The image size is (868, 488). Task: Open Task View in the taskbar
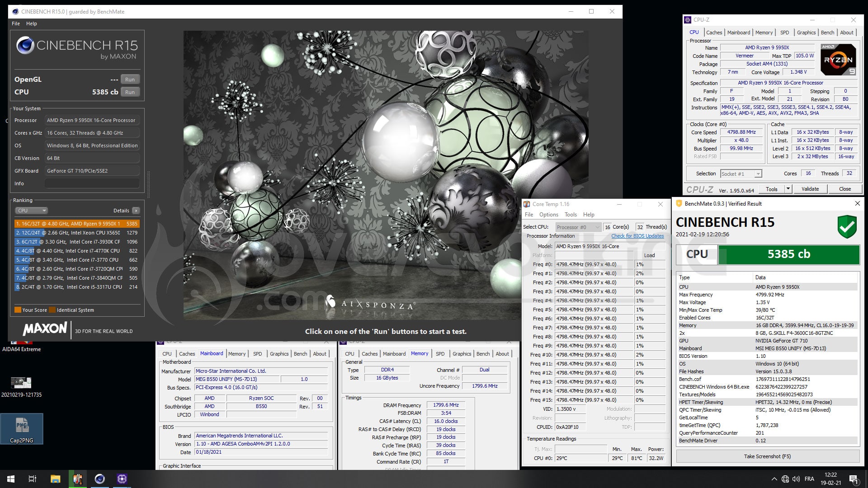point(33,479)
